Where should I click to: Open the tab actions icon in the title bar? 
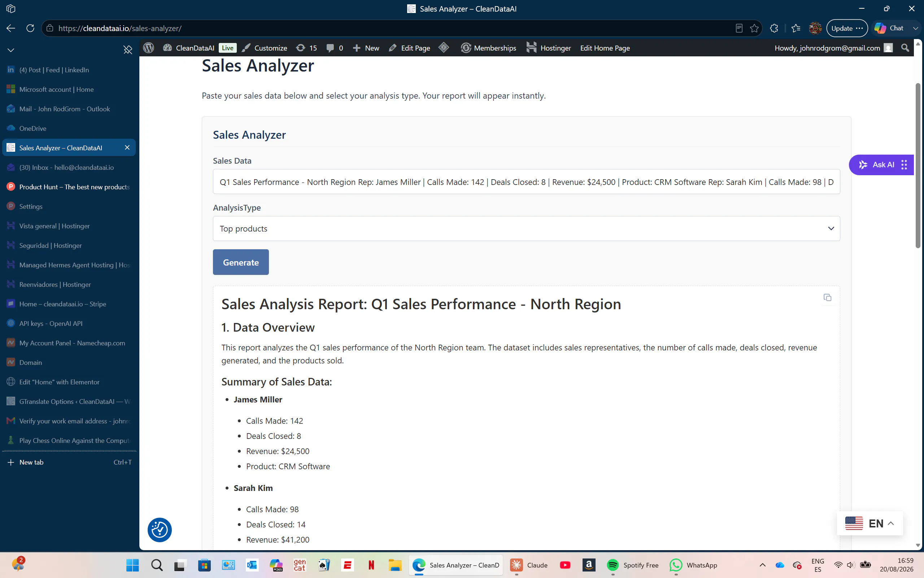pos(11,8)
